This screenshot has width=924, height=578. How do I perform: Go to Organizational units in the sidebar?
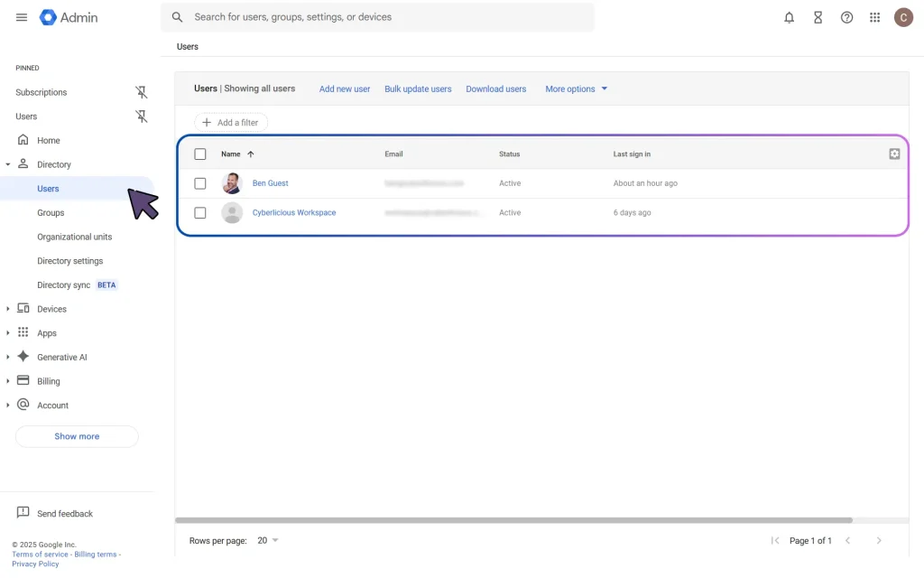74,237
